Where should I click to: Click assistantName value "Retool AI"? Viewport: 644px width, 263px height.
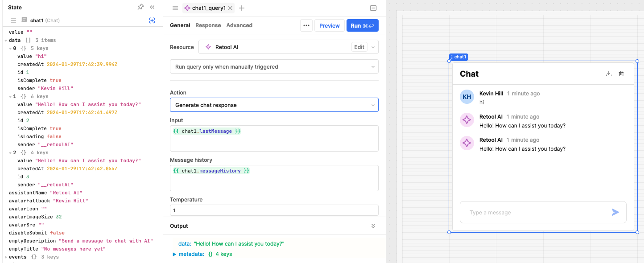pyautogui.click(x=66, y=193)
